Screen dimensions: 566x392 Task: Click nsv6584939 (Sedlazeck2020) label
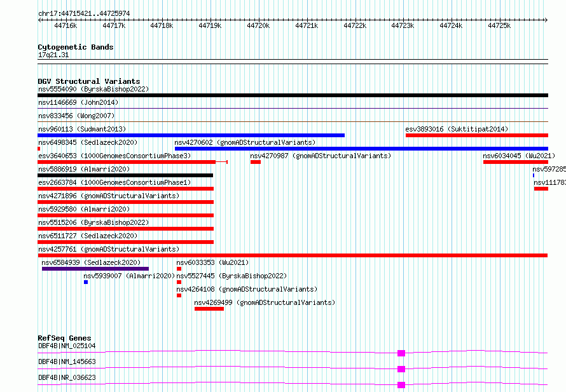(91, 262)
